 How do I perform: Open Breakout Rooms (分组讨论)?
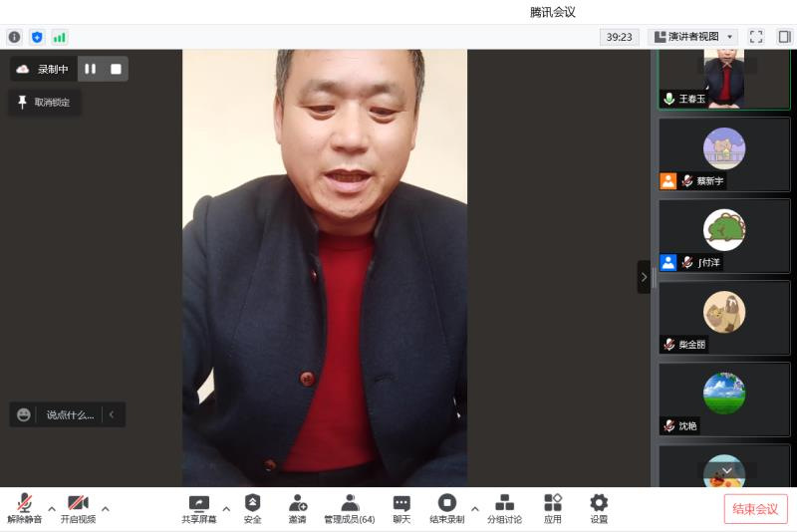click(x=504, y=509)
